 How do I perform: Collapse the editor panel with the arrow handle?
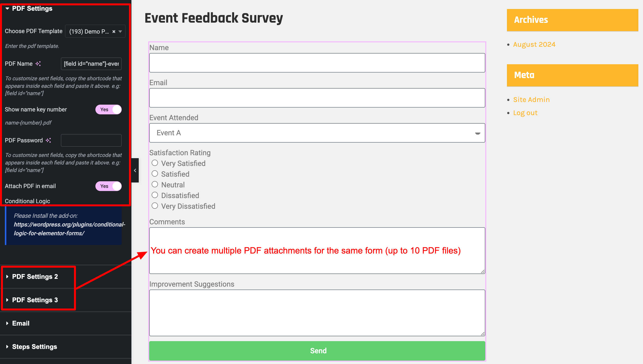click(x=135, y=170)
